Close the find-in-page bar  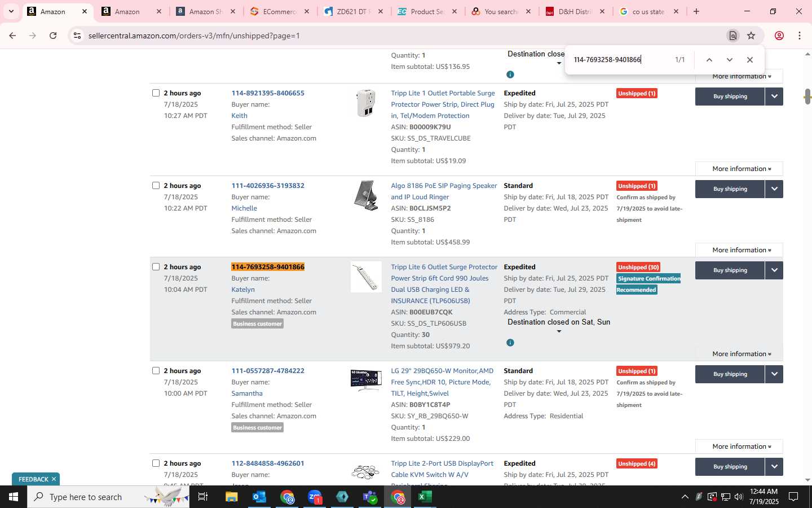point(750,60)
